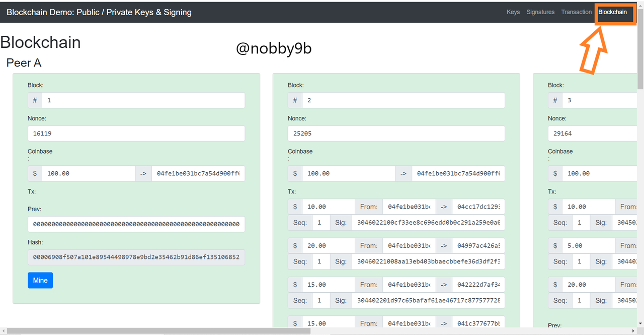Click the block number field containing 1
This screenshot has width=644, height=335.
(x=143, y=100)
